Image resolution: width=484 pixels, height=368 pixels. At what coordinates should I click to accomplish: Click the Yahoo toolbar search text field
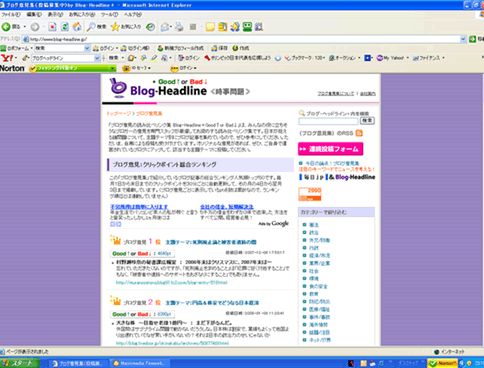[x=63, y=58]
